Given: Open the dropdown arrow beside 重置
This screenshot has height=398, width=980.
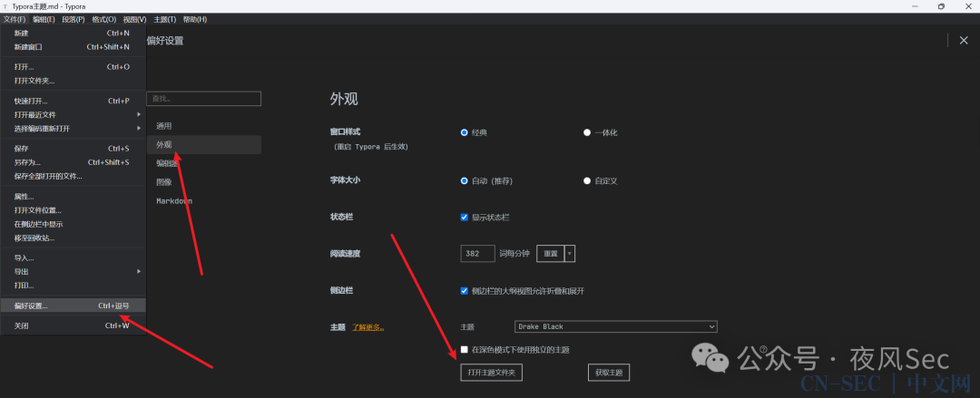Looking at the screenshot, I should click(x=569, y=254).
